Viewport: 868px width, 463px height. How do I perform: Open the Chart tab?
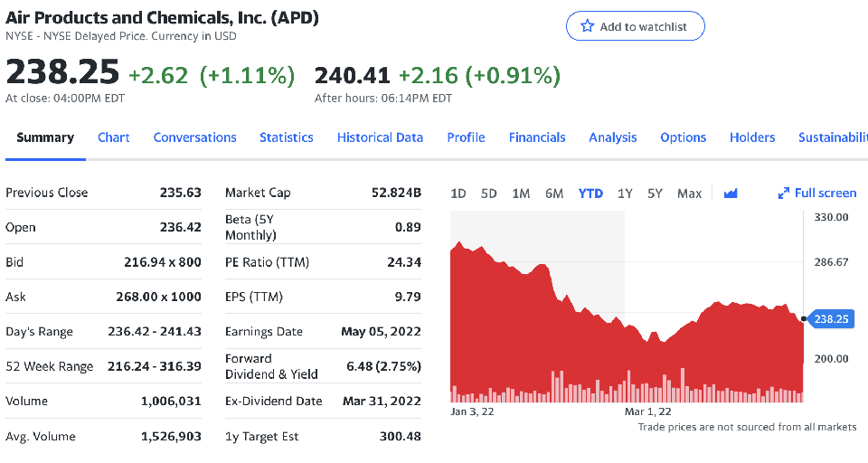click(113, 137)
